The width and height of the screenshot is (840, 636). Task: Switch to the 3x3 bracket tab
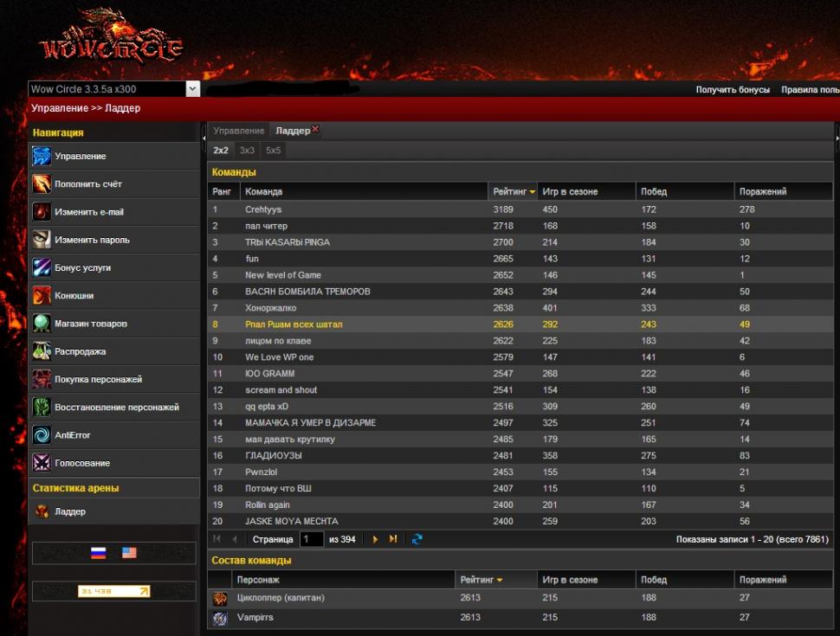247,151
